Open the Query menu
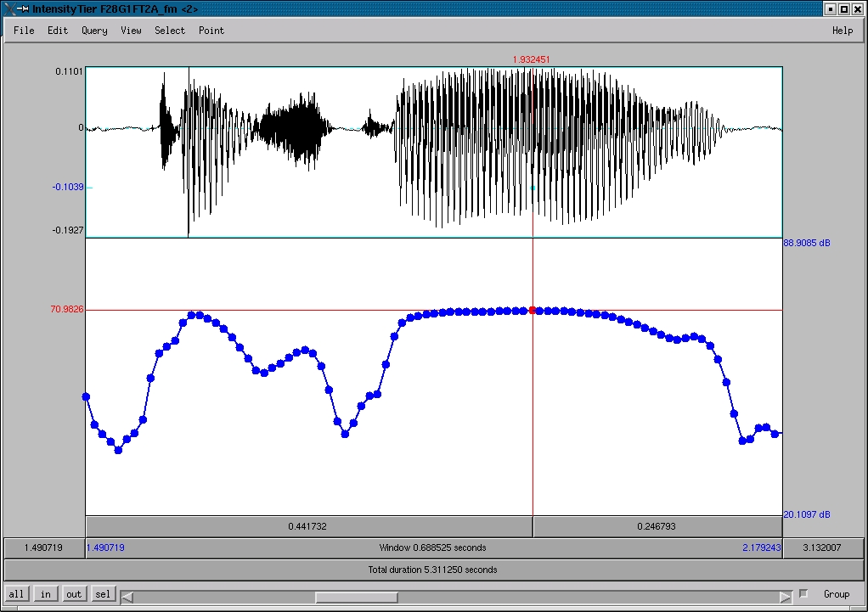The height and width of the screenshot is (612, 868). [x=94, y=31]
